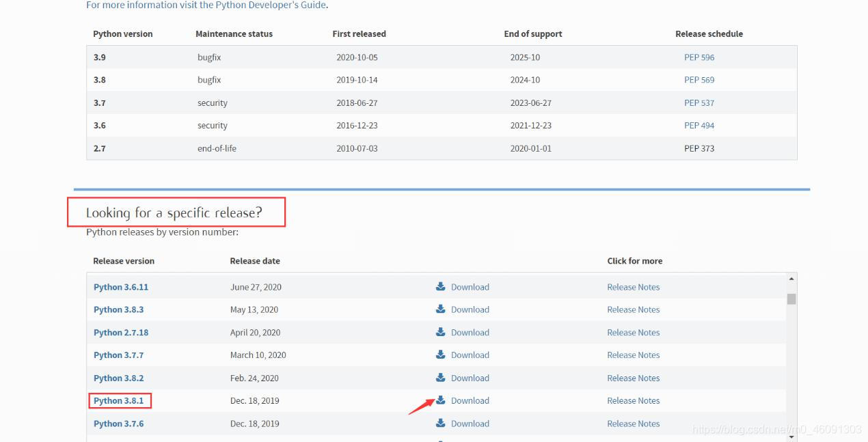Click the releases list scrollbar thumb

[x=791, y=299]
